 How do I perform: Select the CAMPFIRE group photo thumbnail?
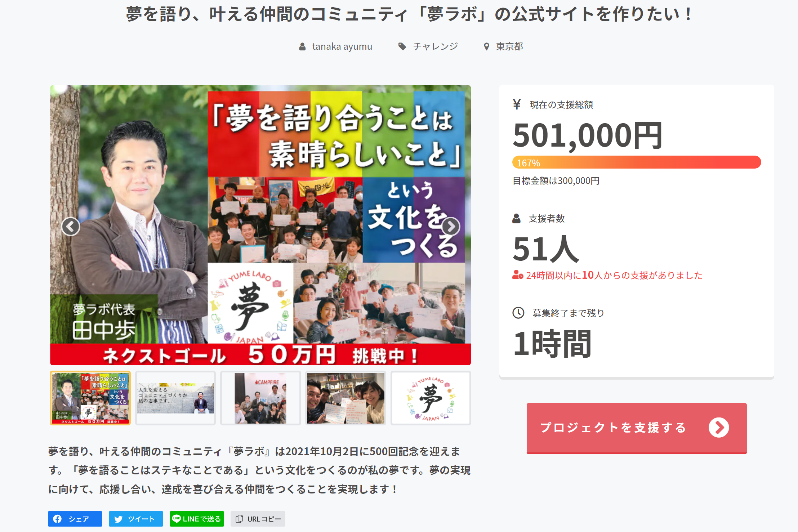(260, 398)
